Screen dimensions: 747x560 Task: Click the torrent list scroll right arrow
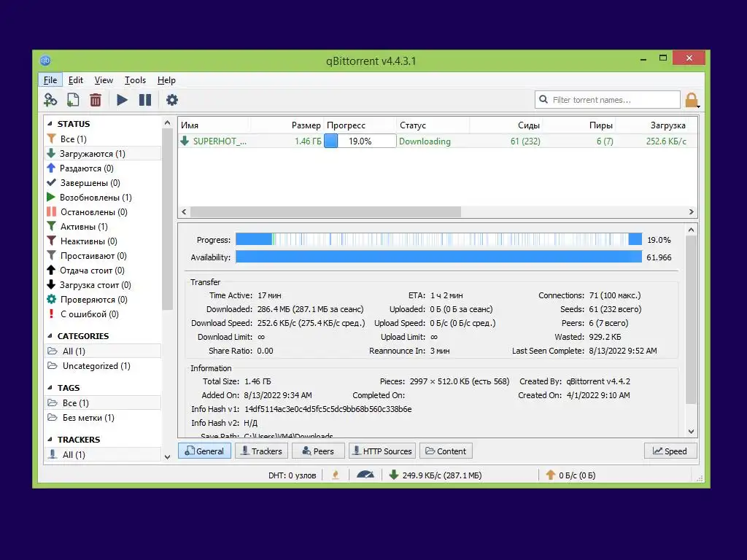pos(692,212)
